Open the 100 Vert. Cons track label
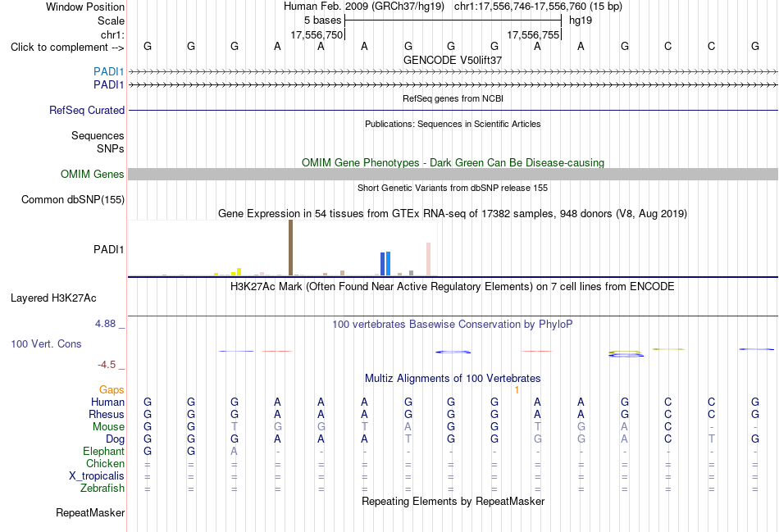Viewport: 779px width, 532px height. [x=46, y=343]
